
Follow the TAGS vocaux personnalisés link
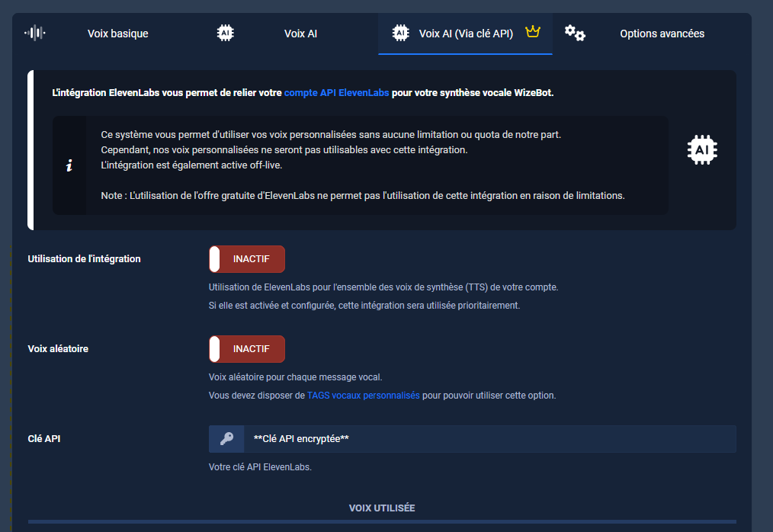coord(364,396)
